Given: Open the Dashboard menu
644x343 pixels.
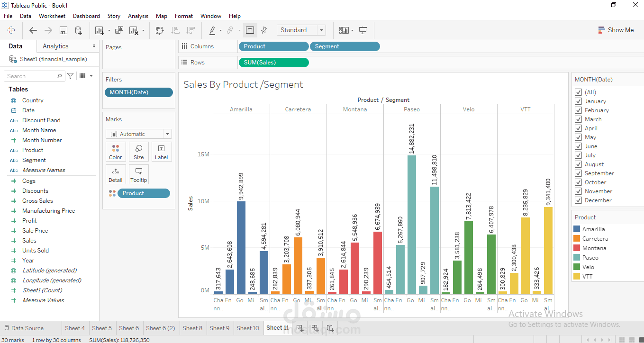Looking at the screenshot, I should (86, 16).
